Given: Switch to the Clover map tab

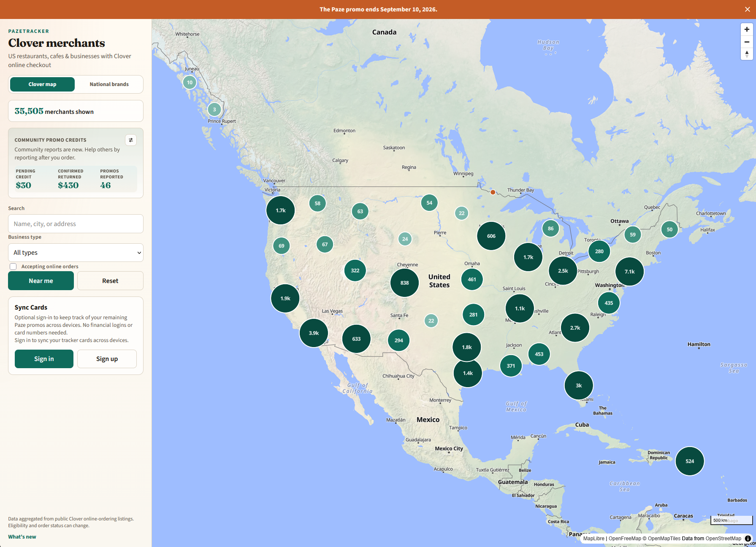Looking at the screenshot, I should (x=42, y=84).
